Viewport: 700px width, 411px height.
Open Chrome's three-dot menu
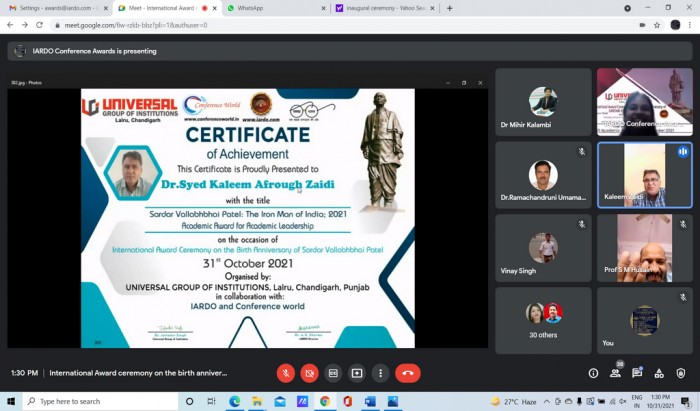pyautogui.click(x=691, y=24)
